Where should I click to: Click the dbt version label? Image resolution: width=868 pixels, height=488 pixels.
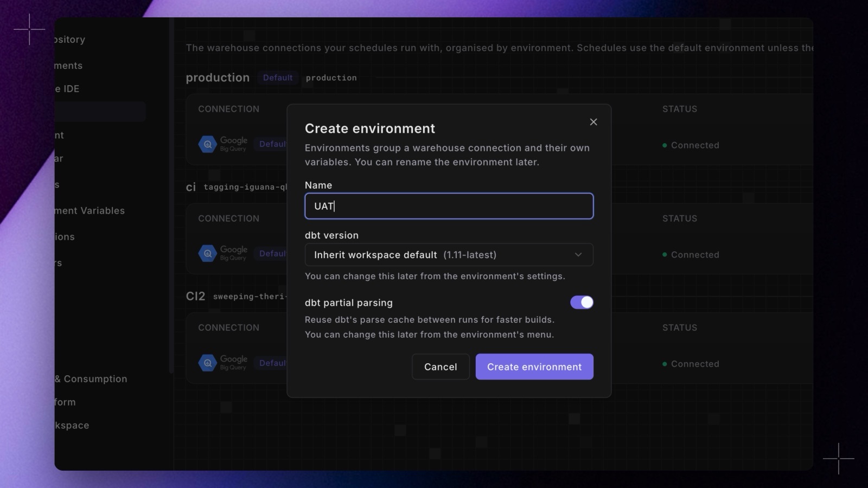[331, 235]
